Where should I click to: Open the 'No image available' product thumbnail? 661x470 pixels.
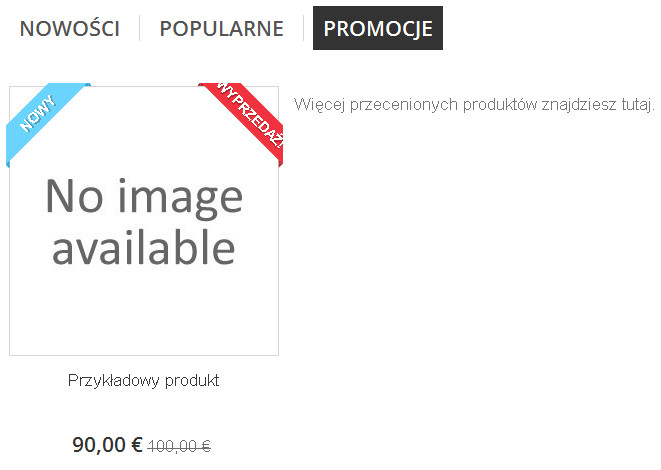pos(144,221)
